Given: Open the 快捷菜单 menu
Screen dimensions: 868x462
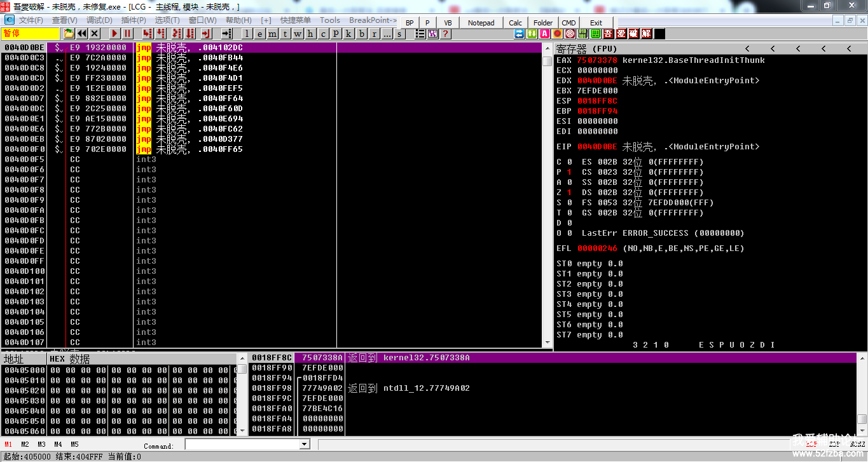Looking at the screenshot, I should point(296,20).
